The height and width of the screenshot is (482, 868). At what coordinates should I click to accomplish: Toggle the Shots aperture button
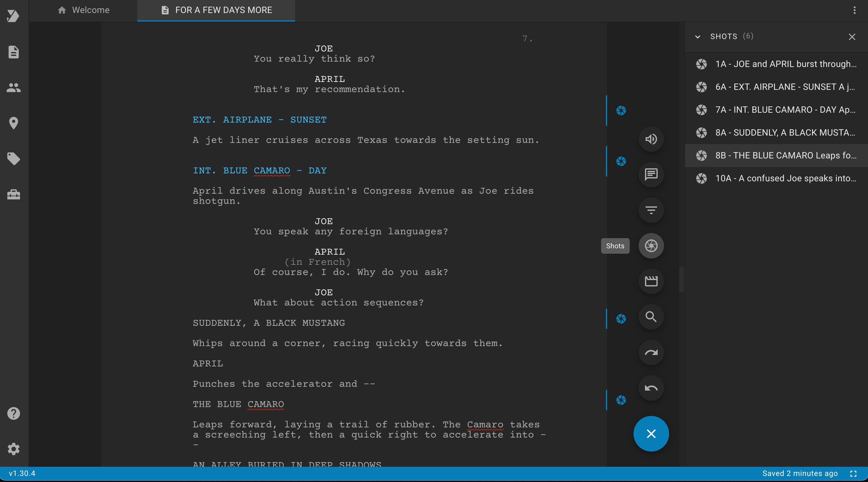coord(651,245)
